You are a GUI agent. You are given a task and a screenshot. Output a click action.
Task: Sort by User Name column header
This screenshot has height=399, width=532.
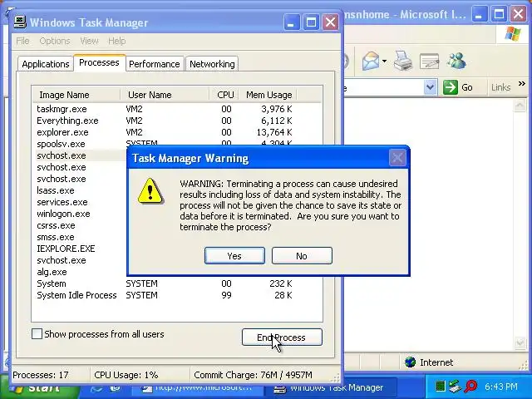[165, 95]
